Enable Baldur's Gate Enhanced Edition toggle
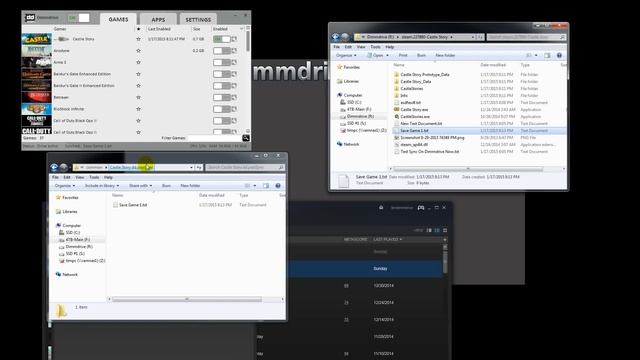The height and width of the screenshot is (360, 640). 222,74
